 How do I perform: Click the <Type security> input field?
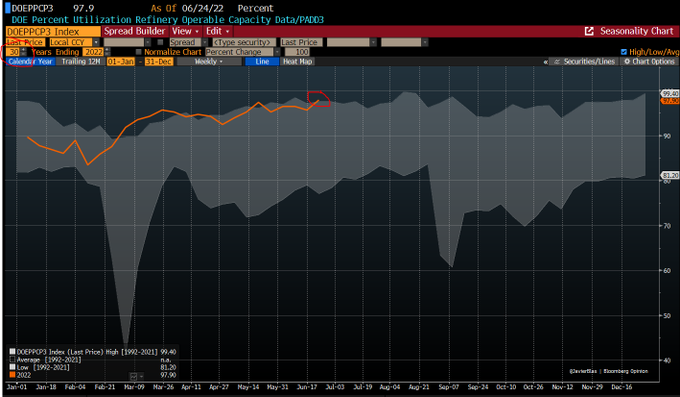244,42
